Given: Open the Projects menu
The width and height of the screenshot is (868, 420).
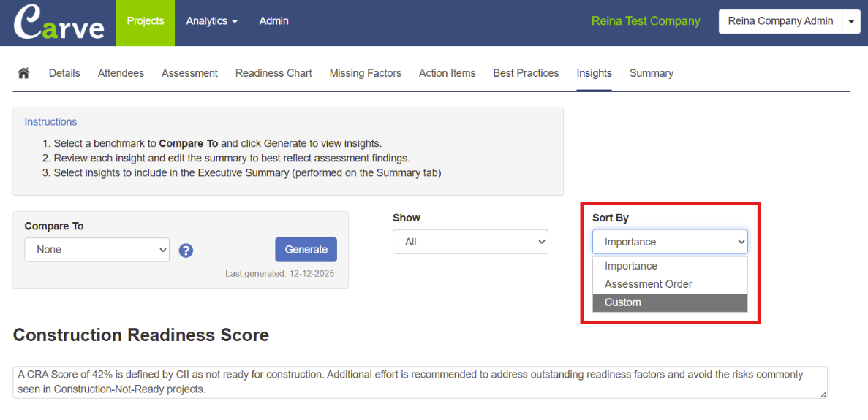Looking at the screenshot, I should point(146,21).
